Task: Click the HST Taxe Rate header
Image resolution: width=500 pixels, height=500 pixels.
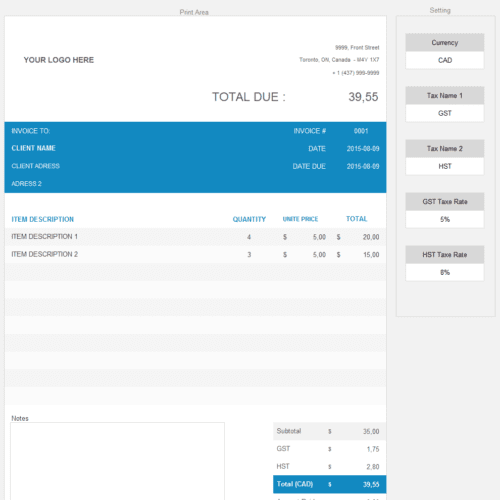Action: click(444, 255)
